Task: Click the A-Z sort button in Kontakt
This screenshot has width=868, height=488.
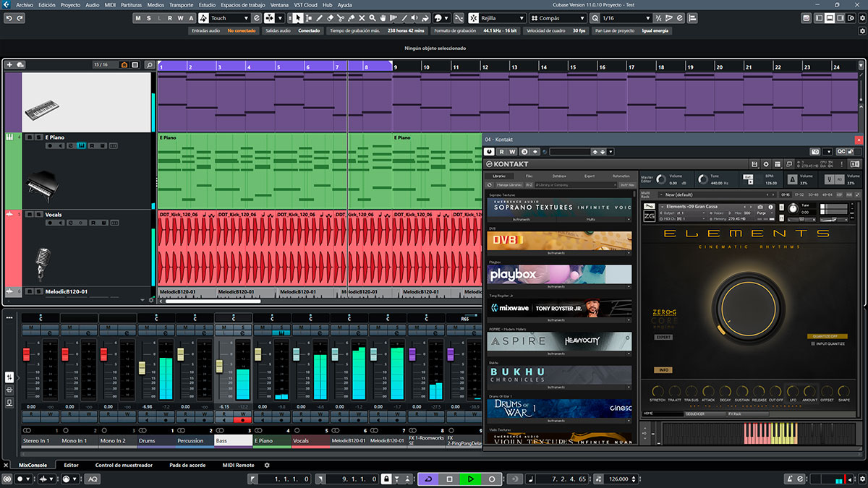Action: pos(529,185)
